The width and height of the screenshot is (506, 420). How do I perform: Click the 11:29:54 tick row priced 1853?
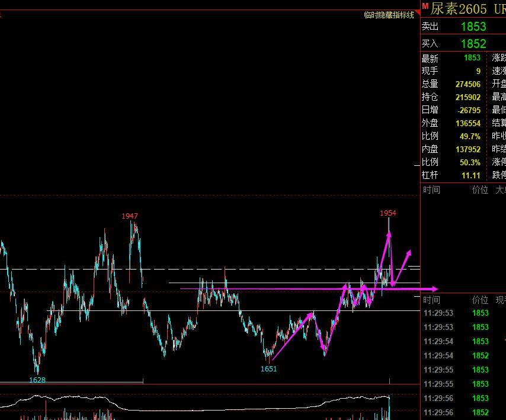click(463, 341)
